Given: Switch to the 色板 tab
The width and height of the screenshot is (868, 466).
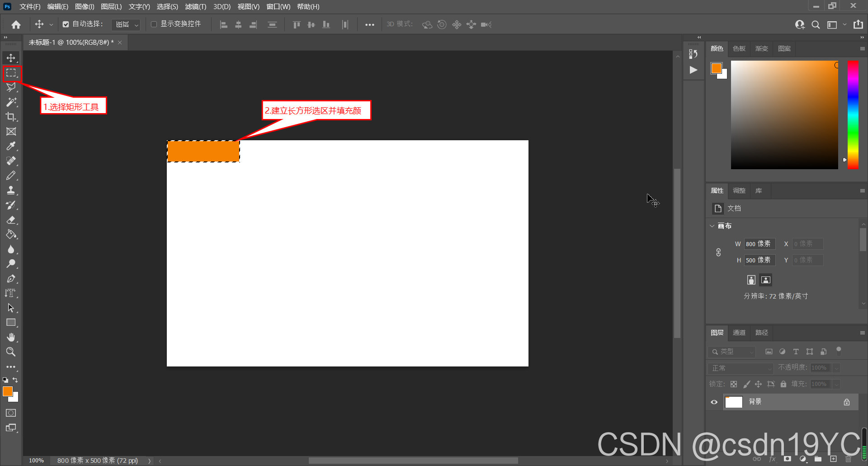Looking at the screenshot, I should click(x=739, y=48).
